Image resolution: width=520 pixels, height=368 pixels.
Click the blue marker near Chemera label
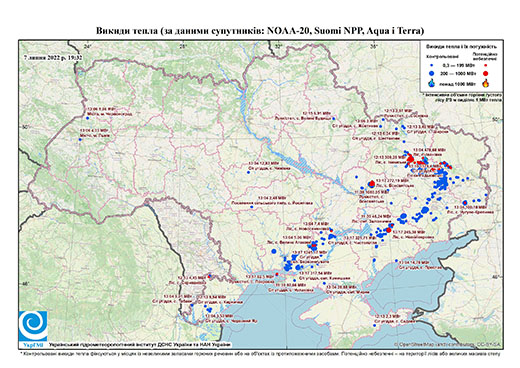click(x=248, y=172)
